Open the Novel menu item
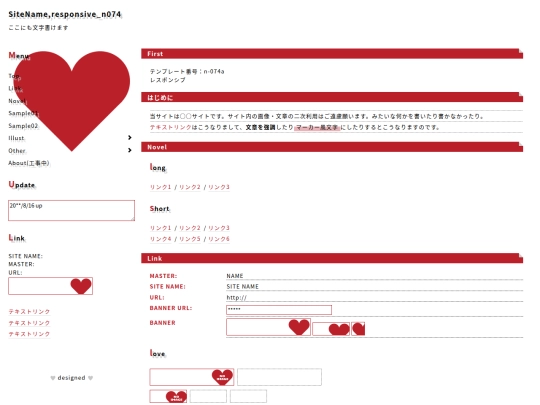This screenshot has height=405, width=540. (x=17, y=101)
